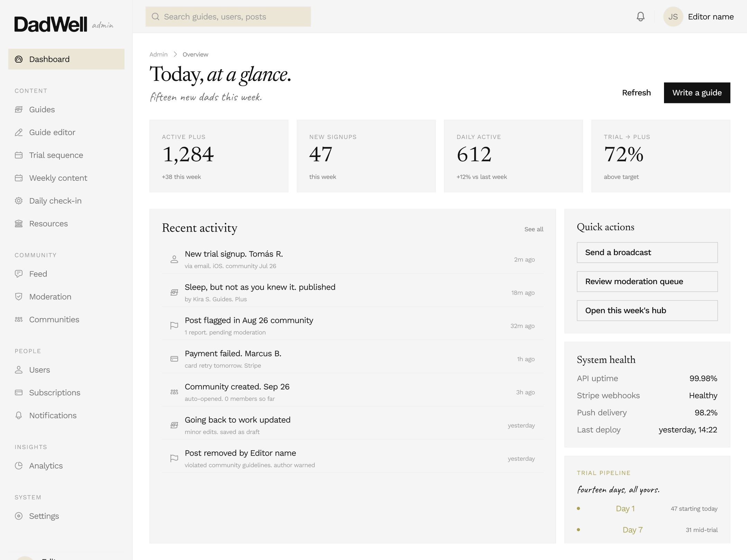Focus the search guides, users, posts field

pyautogui.click(x=228, y=17)
